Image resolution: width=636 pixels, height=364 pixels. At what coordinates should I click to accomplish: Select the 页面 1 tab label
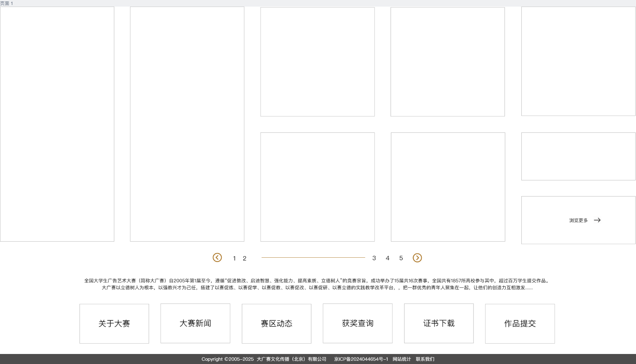(6, 3)
